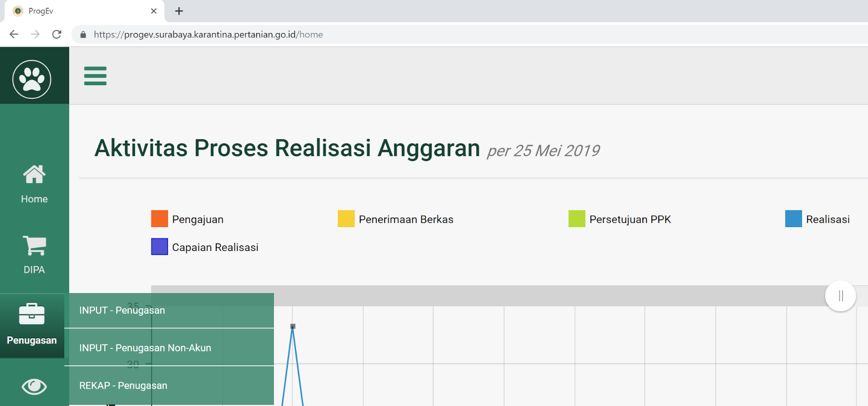The width and height of the screenshot is (868, 406).
Task: Select INPUT - Penugasan menu item
Action: click(122, 310)
